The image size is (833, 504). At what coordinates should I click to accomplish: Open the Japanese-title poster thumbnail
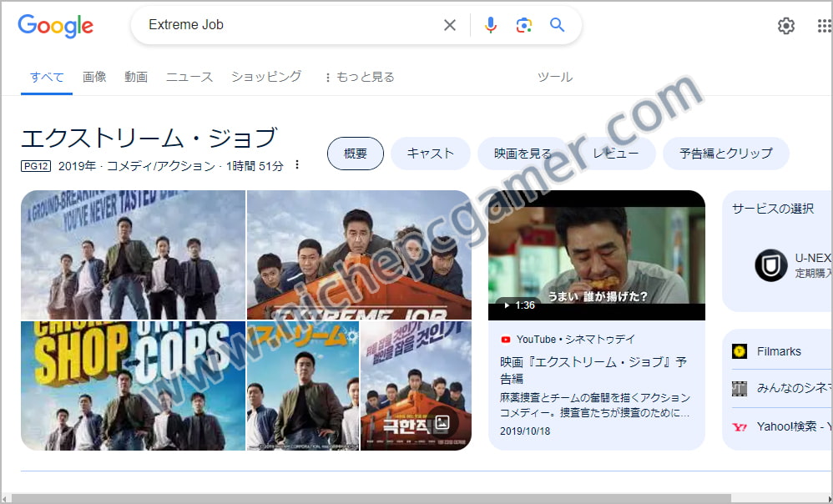pyautogui.click(x=303, y=386)
